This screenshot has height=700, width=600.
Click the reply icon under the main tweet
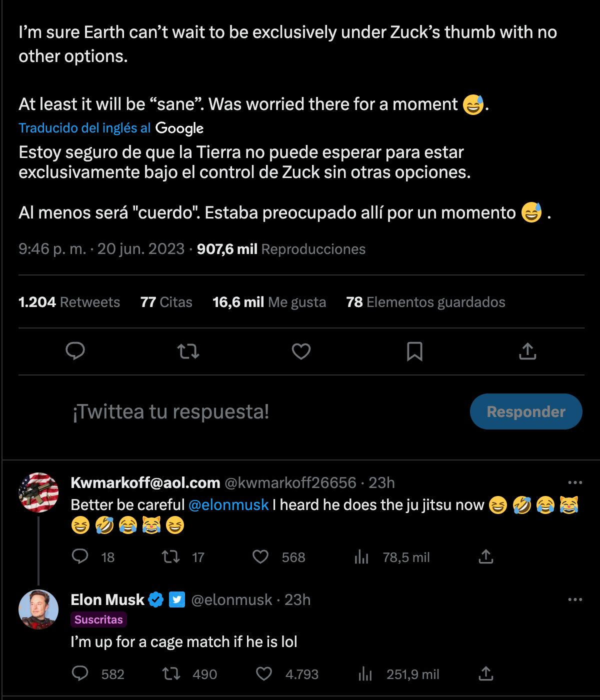[75, 351]
